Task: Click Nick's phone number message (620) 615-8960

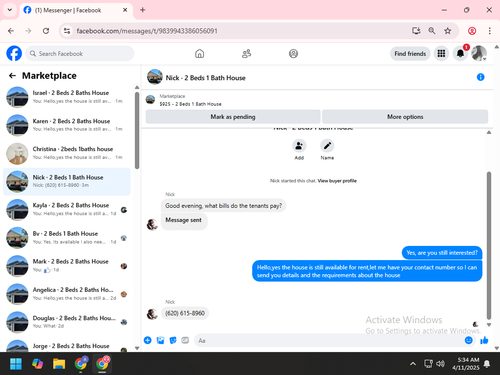Action: 185,313
